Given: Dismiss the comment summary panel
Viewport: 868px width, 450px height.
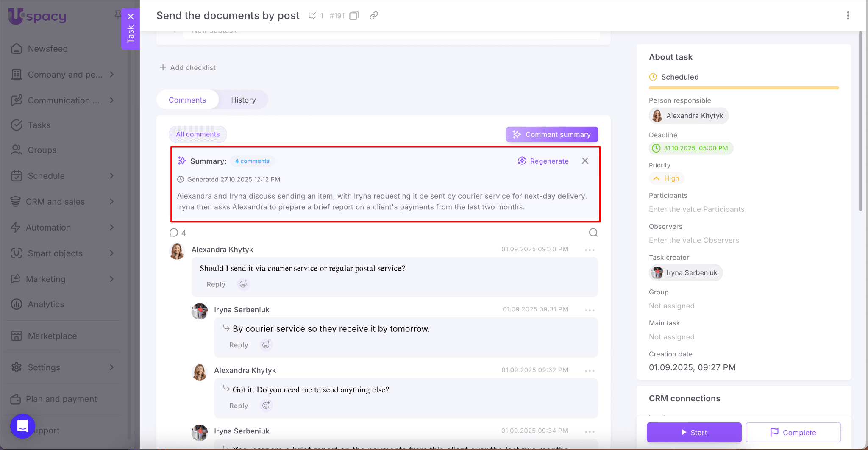Looking at the screenshot, I should tap(585, 161).
